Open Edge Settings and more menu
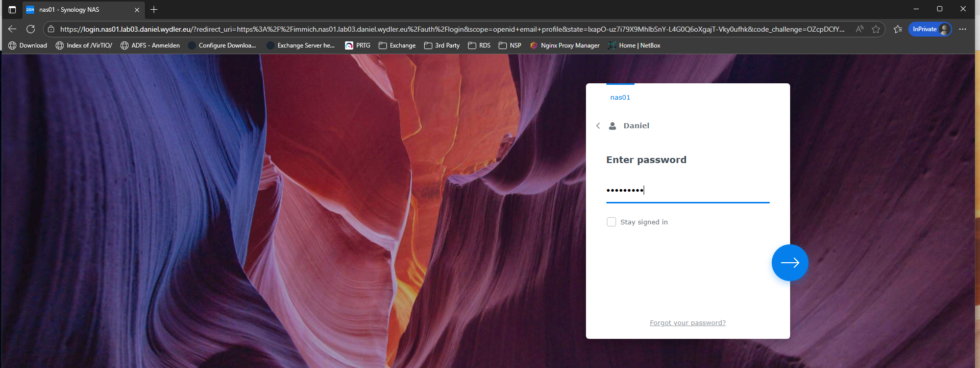Viewport: 980px width, 368px height. point(963,29)
